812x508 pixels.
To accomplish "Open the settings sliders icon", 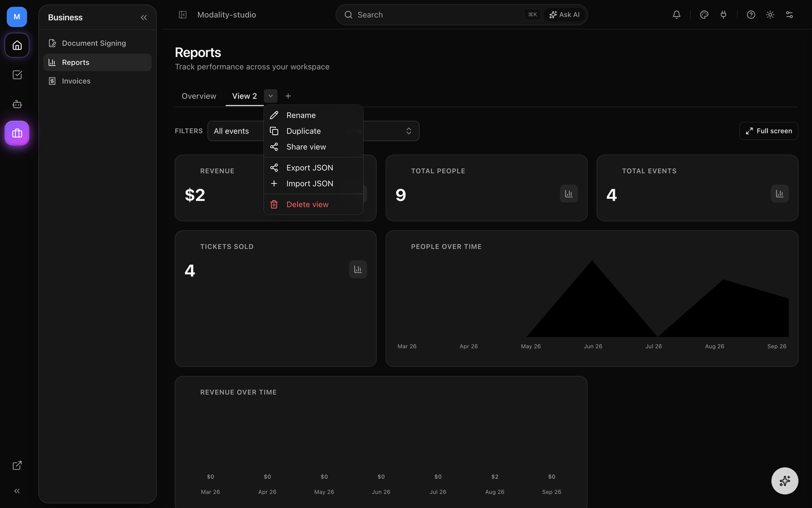I will point(789,15).
